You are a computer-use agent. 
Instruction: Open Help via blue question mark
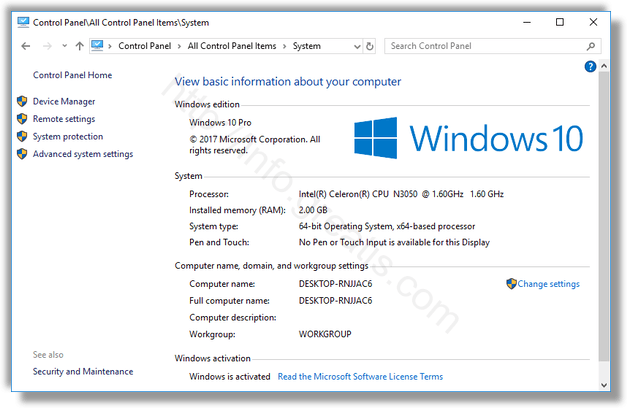590,66
